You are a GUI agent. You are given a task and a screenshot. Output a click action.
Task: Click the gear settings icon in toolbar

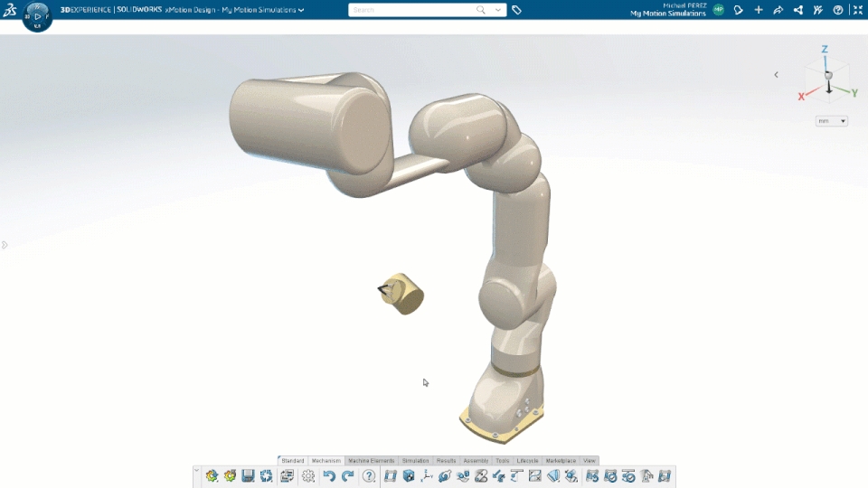tap(308, 476)
